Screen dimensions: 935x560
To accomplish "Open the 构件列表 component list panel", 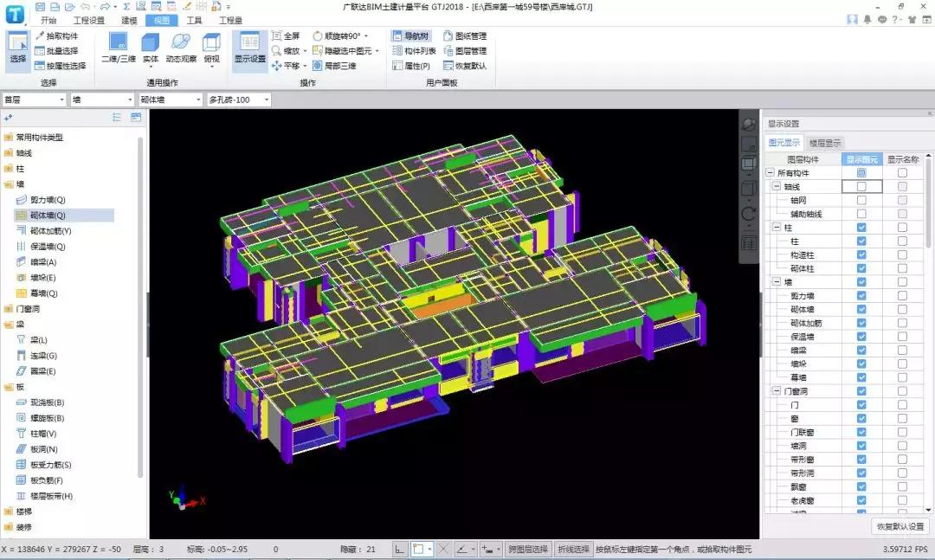I will tap(414, 51).
